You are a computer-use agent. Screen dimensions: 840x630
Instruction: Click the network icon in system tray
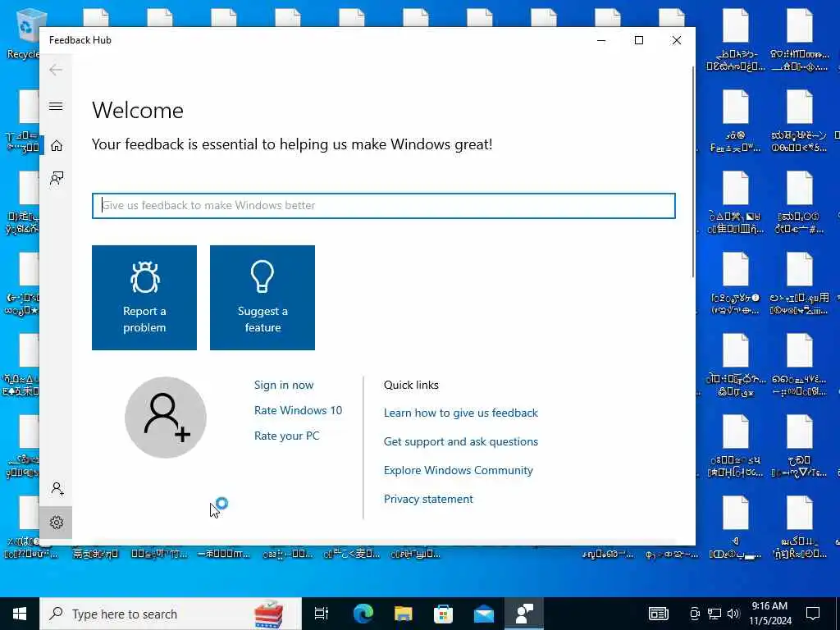pyautogui.click(x=714, y=614)
